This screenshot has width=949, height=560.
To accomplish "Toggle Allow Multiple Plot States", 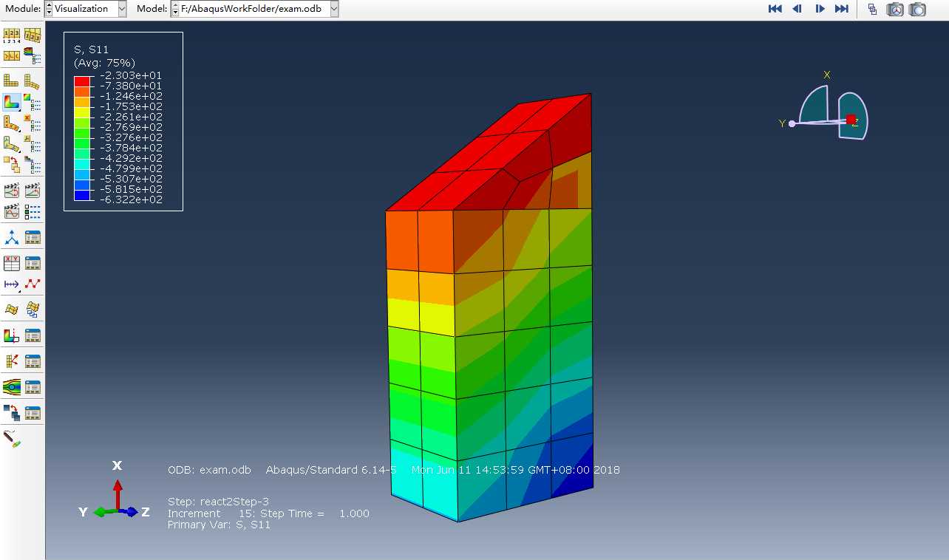I will click(x=12, y=163).
